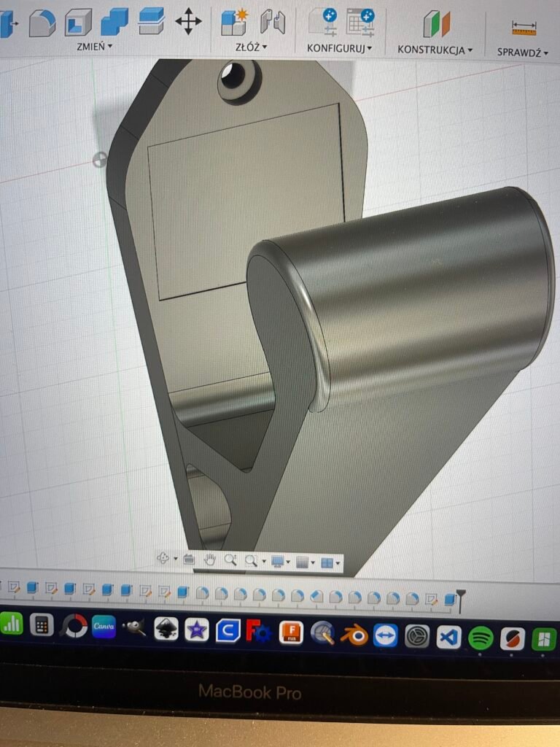Select the Fillet tool in the toolbar
This screenshot has width=560, height=747.
point(42,23)
